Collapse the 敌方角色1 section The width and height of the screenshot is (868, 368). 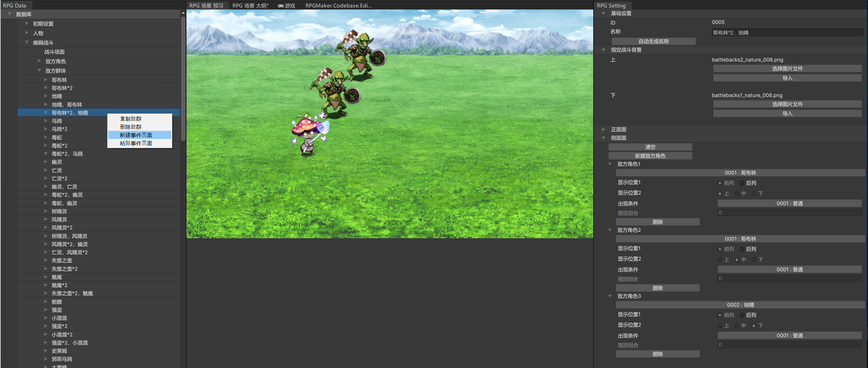point(610,164)
